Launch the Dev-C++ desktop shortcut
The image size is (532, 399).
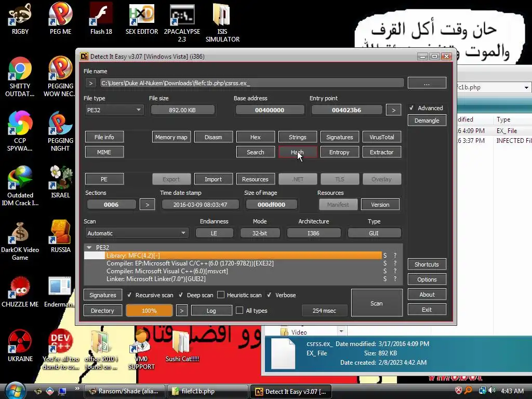pyautogui.click(x=60, y=350)
